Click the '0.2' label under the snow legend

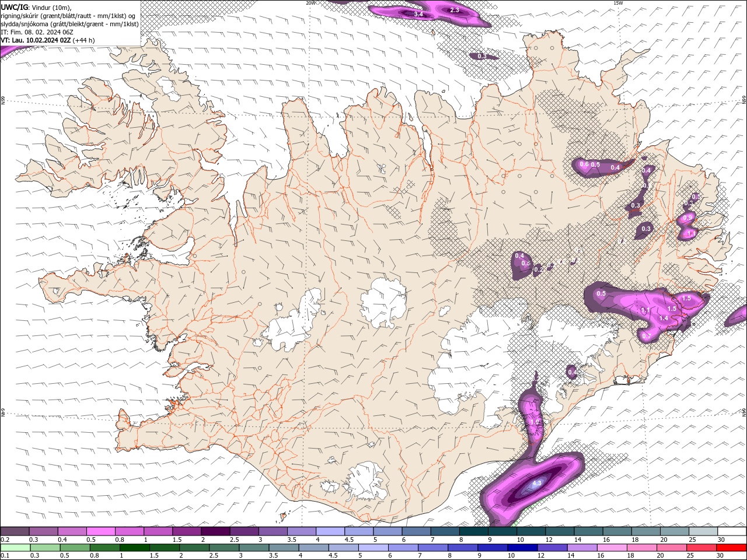point(5,540)
